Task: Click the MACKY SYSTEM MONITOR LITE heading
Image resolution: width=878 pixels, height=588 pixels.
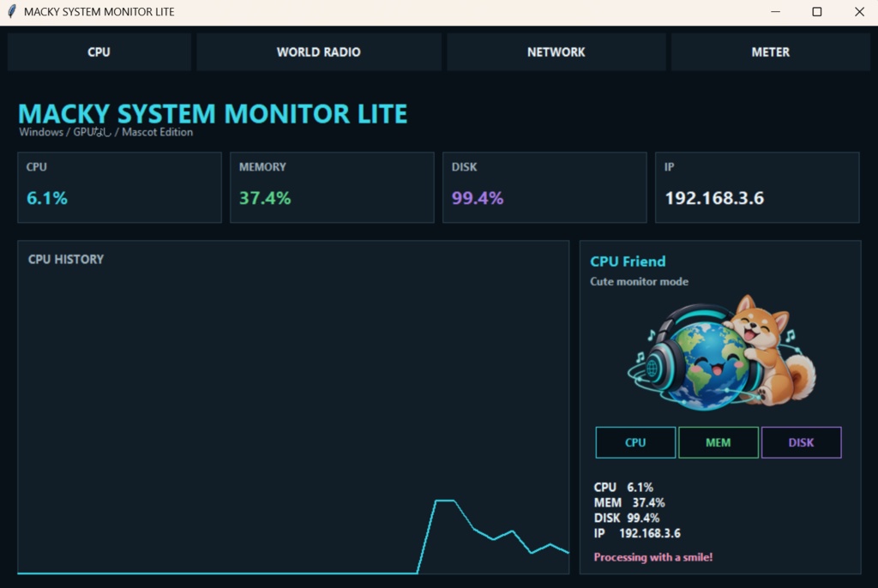Action: tap(213, 114)
